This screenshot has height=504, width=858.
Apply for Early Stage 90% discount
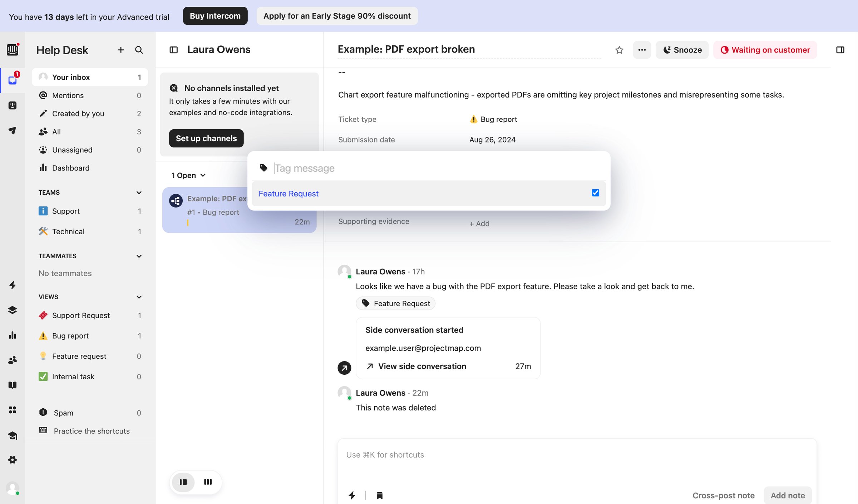[x=337, y=16]
